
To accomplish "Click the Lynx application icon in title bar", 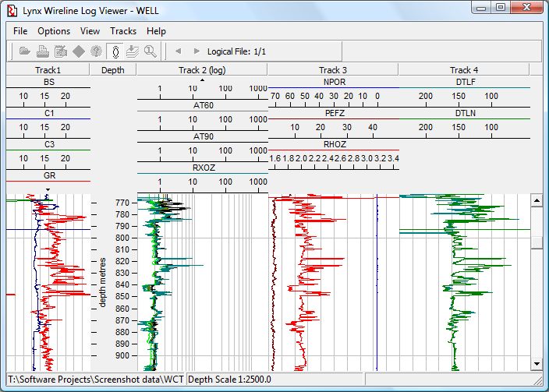I will point(12,10).
